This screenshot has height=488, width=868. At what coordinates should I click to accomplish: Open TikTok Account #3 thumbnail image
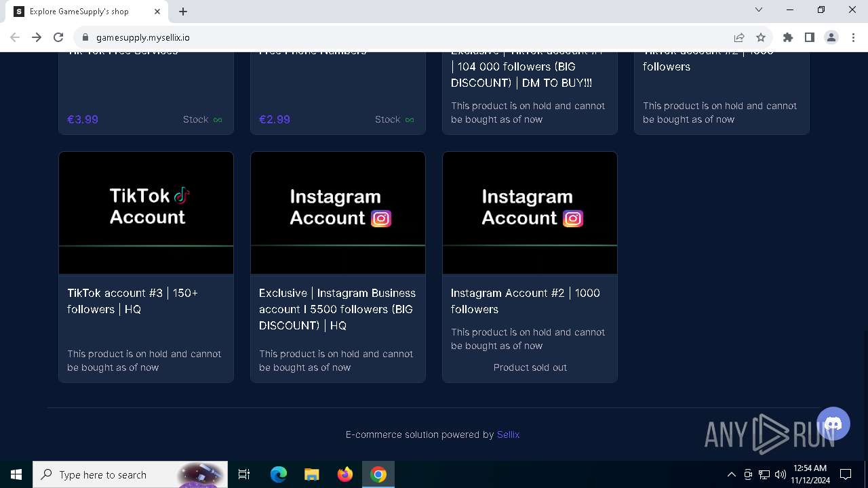(x=146, y=213)
